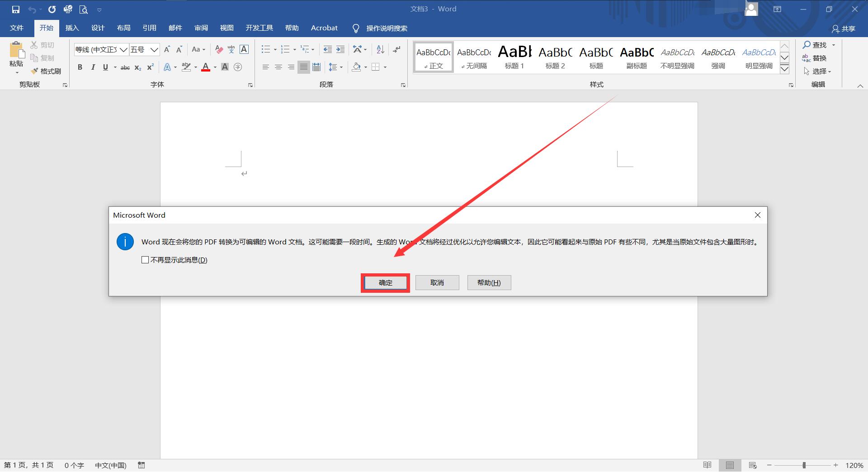Click the Show/Hide paragraph marks icon
The width and height of the screenshot is (868, 472).
(x=396, y=49)
